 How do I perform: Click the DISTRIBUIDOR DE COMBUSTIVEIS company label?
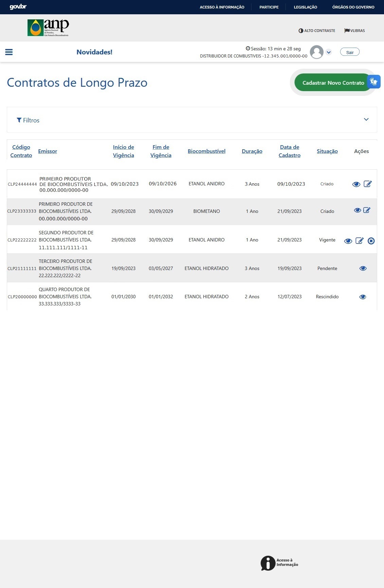tap(254, 56)
